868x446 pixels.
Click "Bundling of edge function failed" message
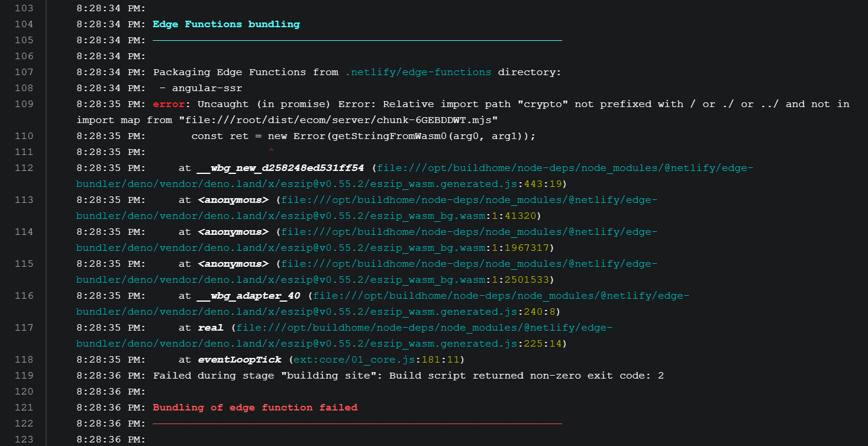click(255, 408)
